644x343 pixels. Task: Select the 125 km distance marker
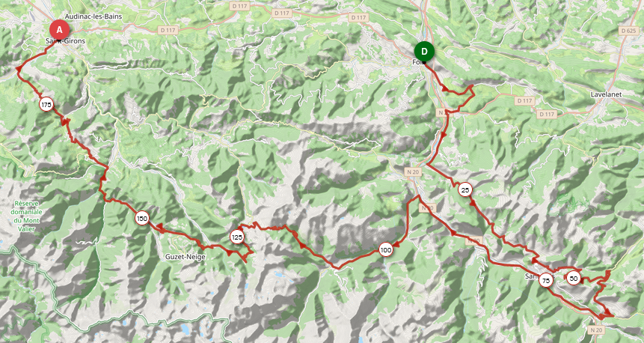237,237
